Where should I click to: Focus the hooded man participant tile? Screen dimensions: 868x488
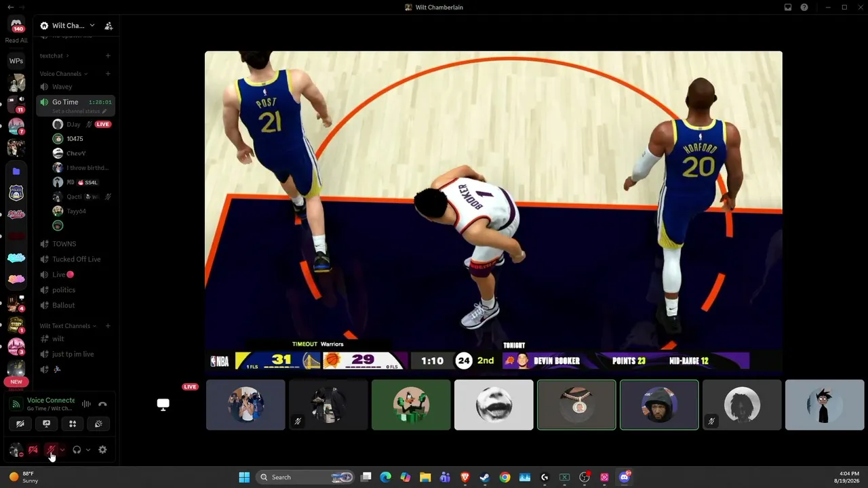pyautogui.click(x=659, y=405)
